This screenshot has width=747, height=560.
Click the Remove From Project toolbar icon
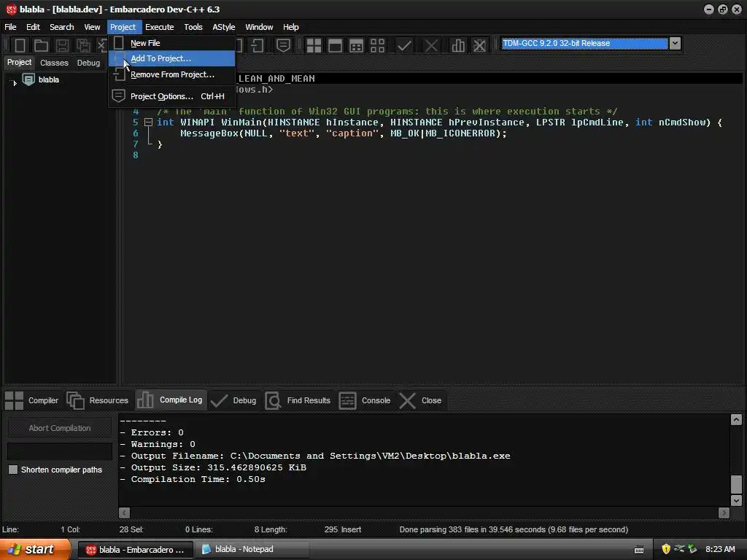[258, 46]
